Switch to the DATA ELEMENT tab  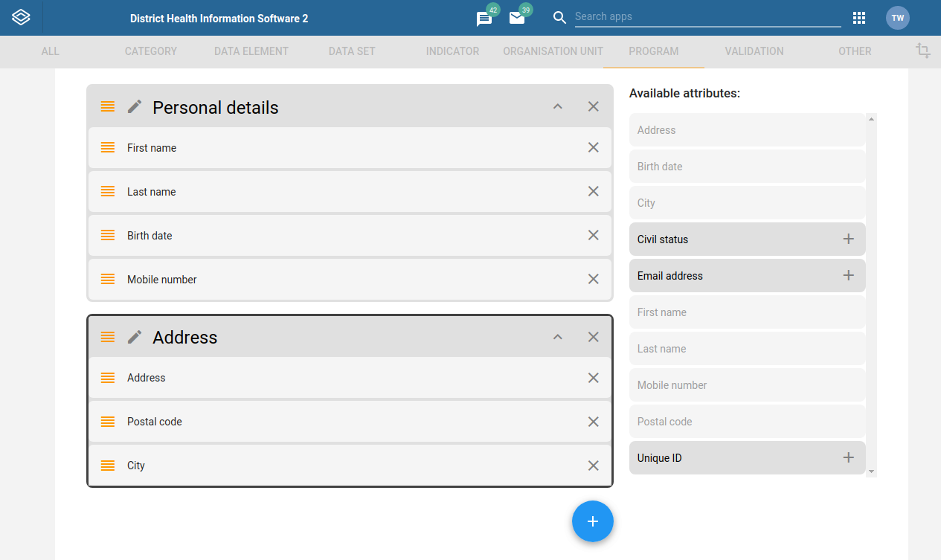click(251, 51)
